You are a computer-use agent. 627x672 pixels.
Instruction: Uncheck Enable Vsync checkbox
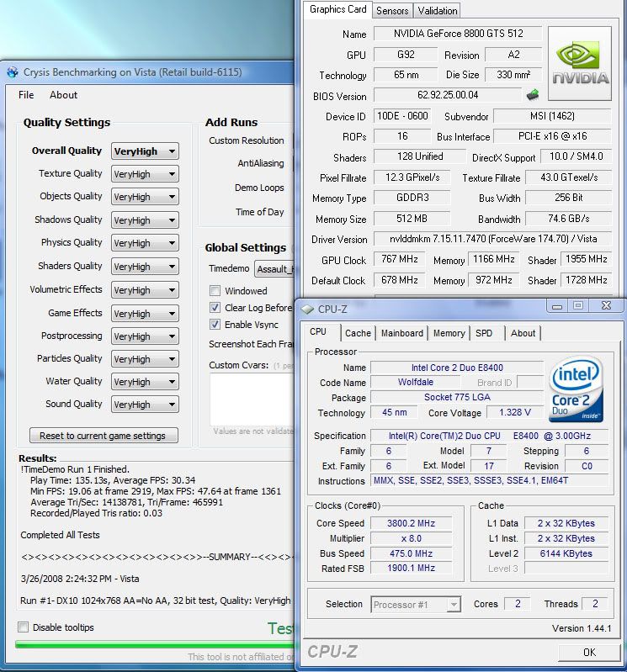point(215,325)
